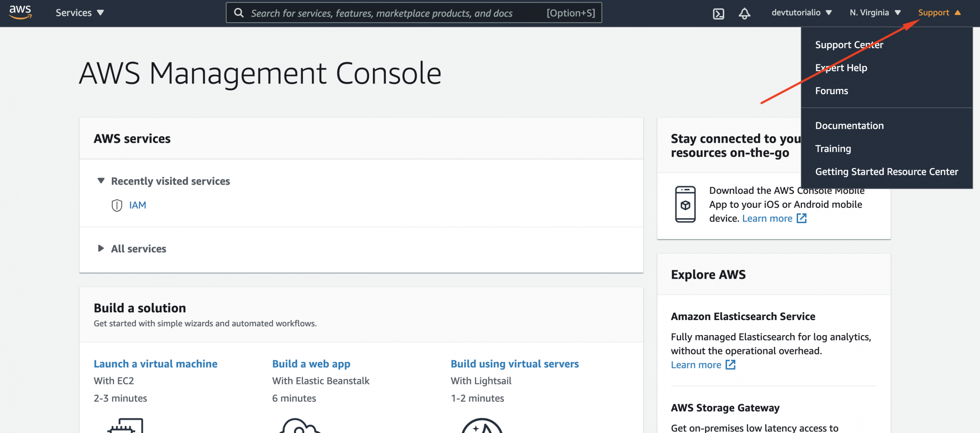
Task: Open the notifications bell icon
Action: click(744, 13)
